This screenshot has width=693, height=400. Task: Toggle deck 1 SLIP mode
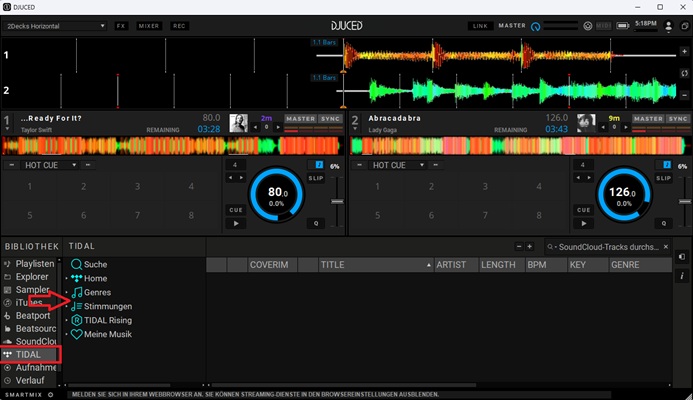coord(316,178)
